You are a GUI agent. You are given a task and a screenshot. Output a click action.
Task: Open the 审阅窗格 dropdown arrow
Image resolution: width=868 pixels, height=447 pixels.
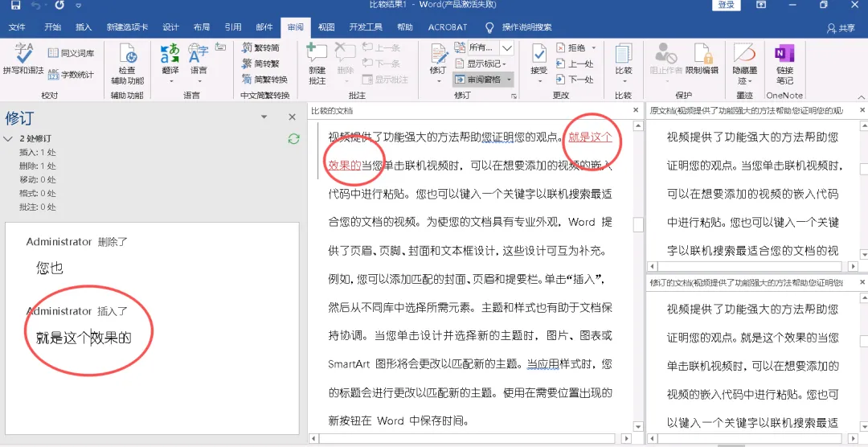click(509, 80)
